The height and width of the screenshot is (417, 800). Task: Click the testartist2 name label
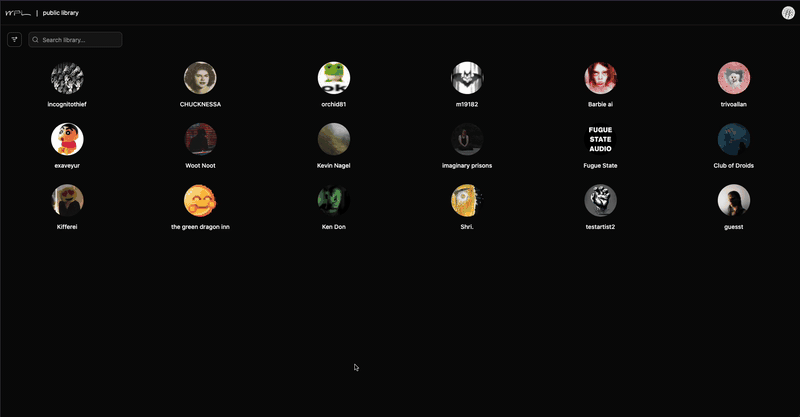pos(601,227)
